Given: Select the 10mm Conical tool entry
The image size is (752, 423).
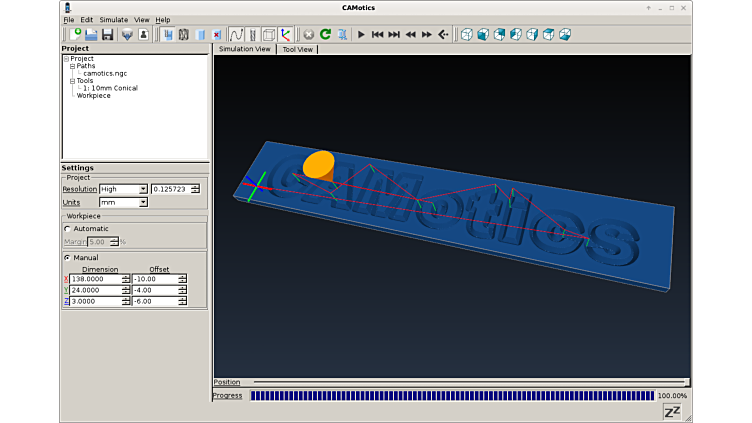Looking at the screenshot, I should 110,88.
